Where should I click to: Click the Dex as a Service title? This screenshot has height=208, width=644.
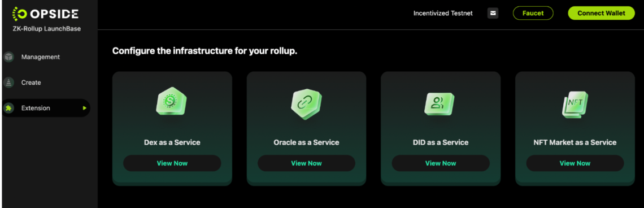coord(172,142)
